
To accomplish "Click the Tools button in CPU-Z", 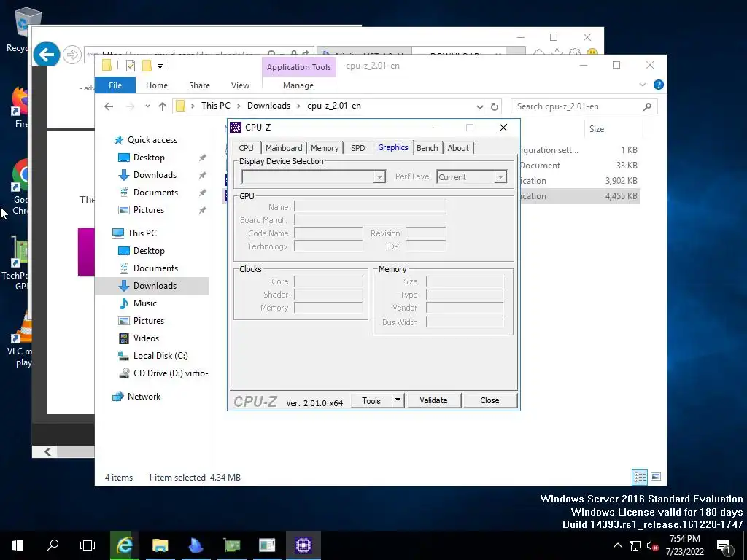I will 371,400.
